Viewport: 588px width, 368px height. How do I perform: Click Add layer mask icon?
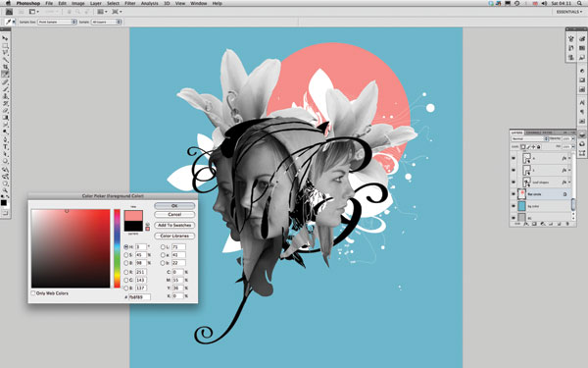534,224
